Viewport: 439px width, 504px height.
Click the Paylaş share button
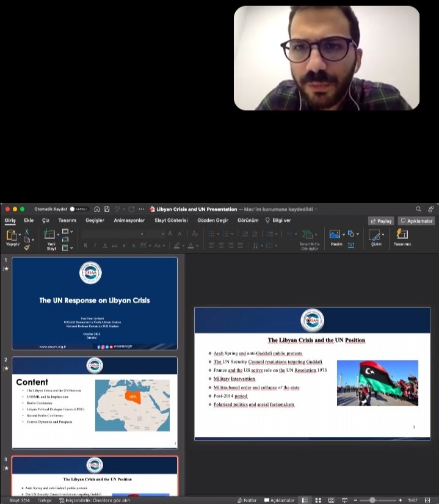tap(381, 221)
